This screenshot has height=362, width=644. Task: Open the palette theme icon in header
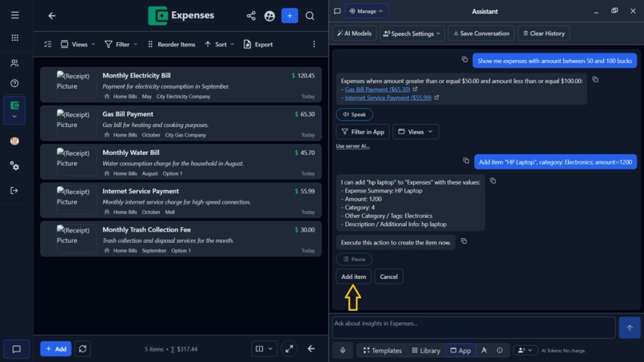coord(269,16)
